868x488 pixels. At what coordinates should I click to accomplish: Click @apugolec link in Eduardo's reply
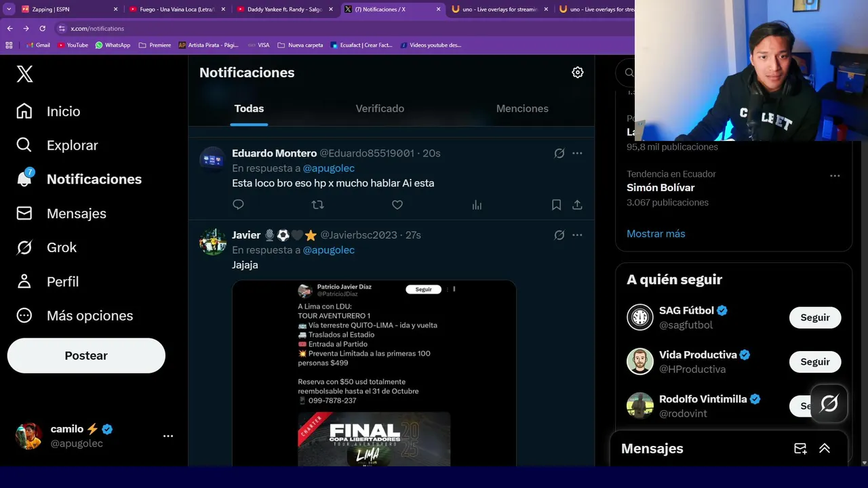coord(328,168)
